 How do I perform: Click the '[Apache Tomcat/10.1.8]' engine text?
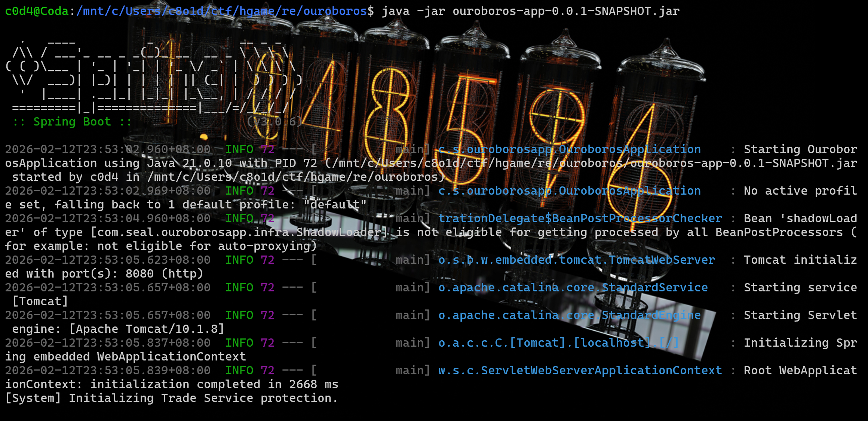147,329
